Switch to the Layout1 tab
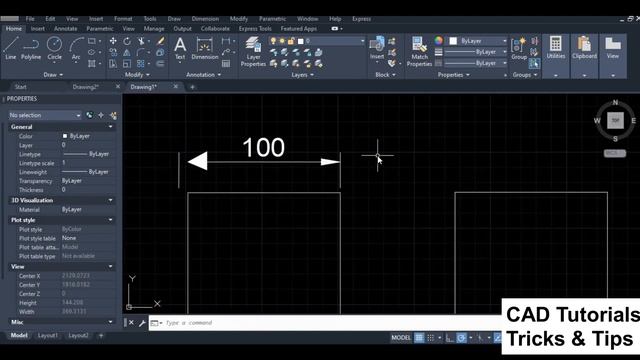640x360 pixels. pyautogui.click(x=48, y=336)
